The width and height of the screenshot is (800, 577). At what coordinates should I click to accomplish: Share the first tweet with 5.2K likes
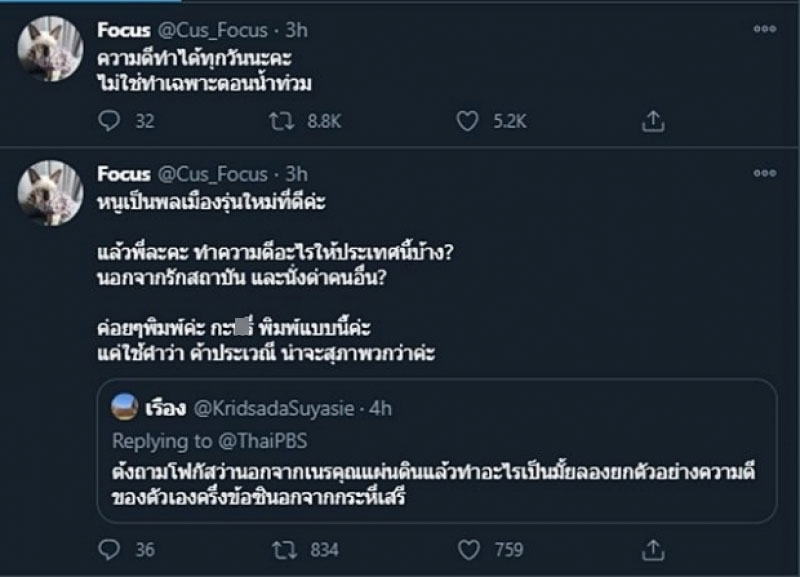[x=653, y=121]
